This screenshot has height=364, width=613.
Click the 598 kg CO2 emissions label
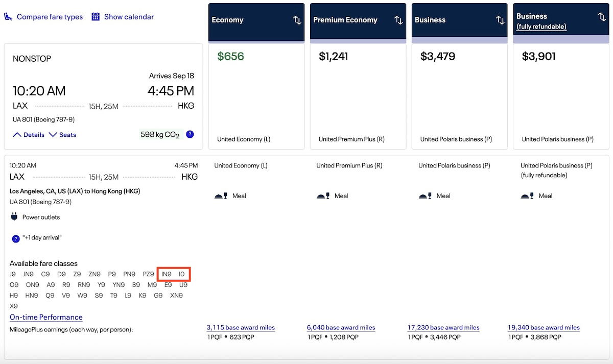(160, 135)
